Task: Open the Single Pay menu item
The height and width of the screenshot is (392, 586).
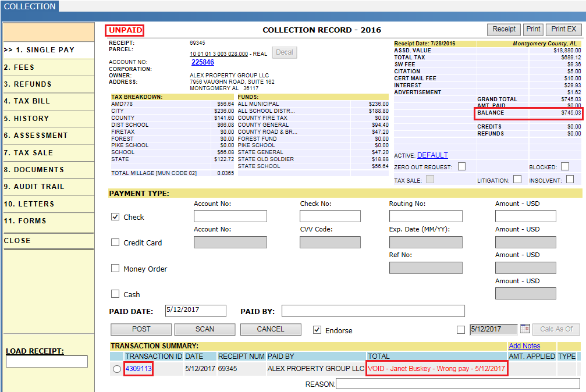Action: point(48,50)
